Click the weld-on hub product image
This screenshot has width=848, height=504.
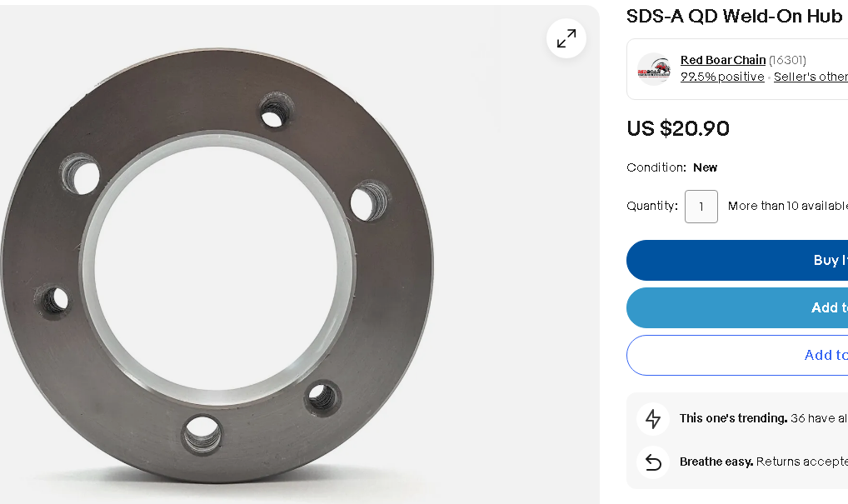[x=217, y=265]
